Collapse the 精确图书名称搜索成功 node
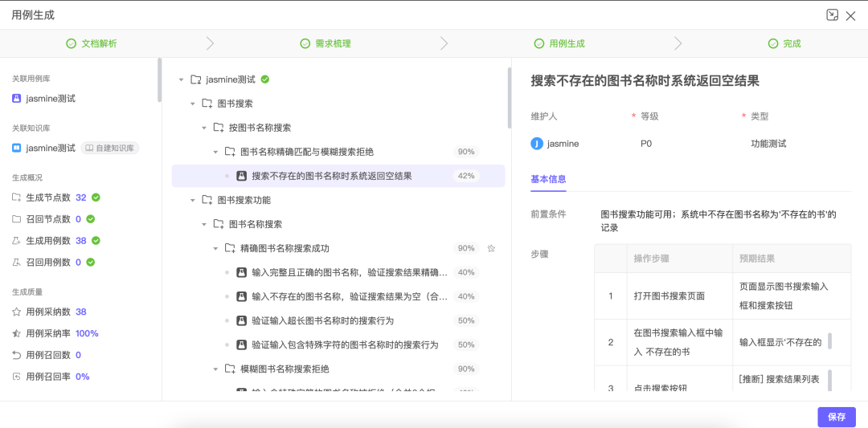Screen dimensions: 868x428 pos(216,249)
